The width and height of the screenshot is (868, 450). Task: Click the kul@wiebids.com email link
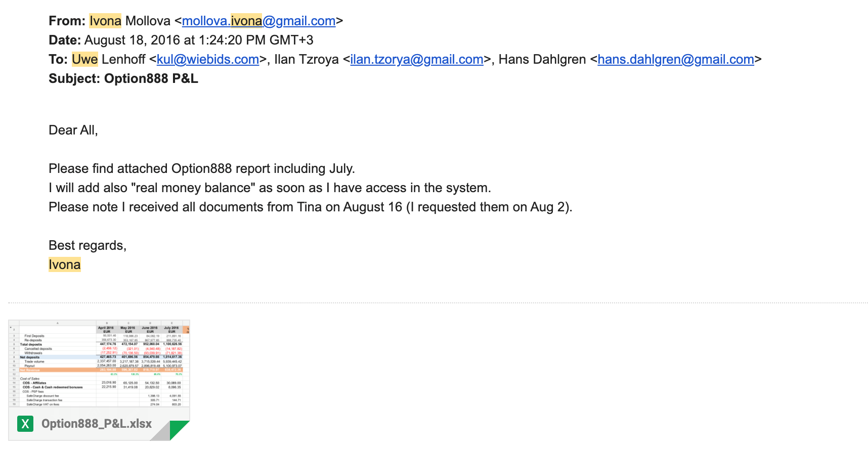coord(208,59)
